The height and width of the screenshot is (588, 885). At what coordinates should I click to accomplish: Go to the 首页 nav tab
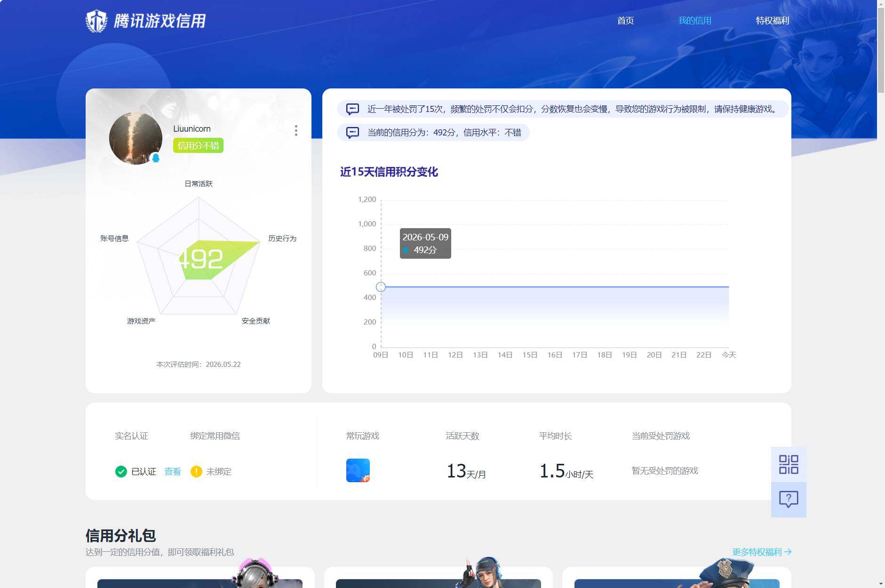click(625, 21)
